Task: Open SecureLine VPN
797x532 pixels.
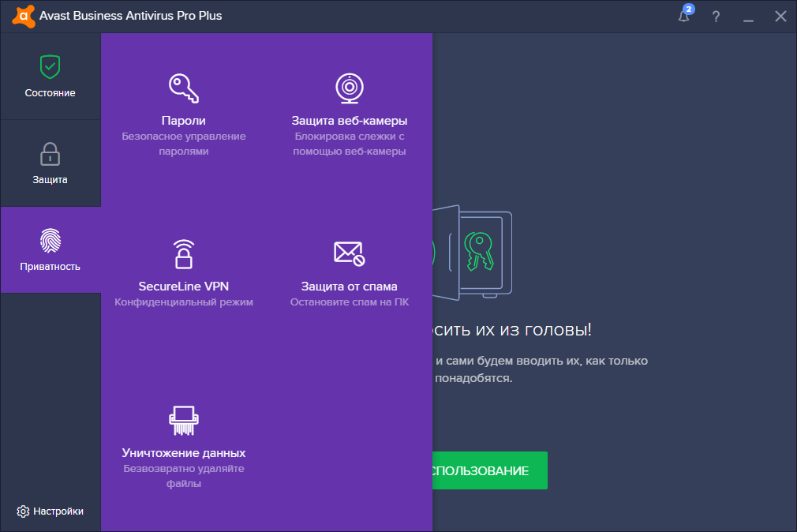Action: [x=184, y=274]
